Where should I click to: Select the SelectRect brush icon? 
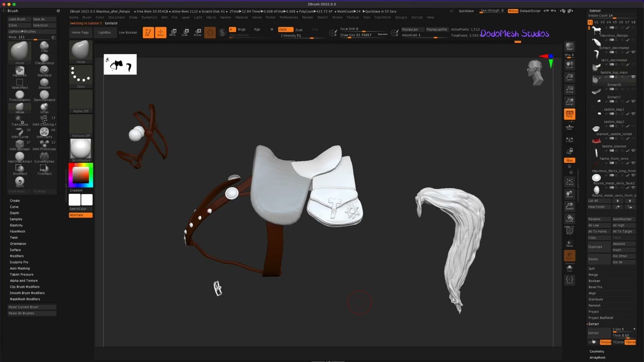pyautogui.click(x=20, y=83)
